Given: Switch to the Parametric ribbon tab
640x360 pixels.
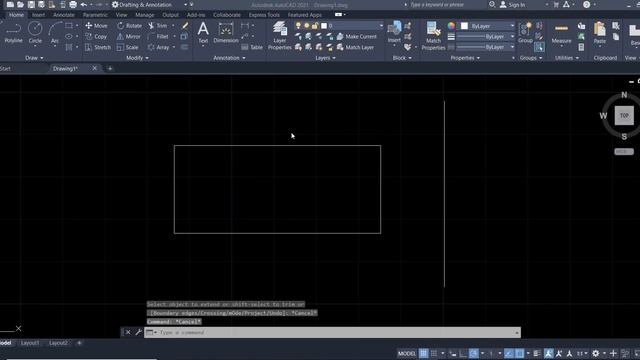Looking at the screenshot, I should pos(95,15).
